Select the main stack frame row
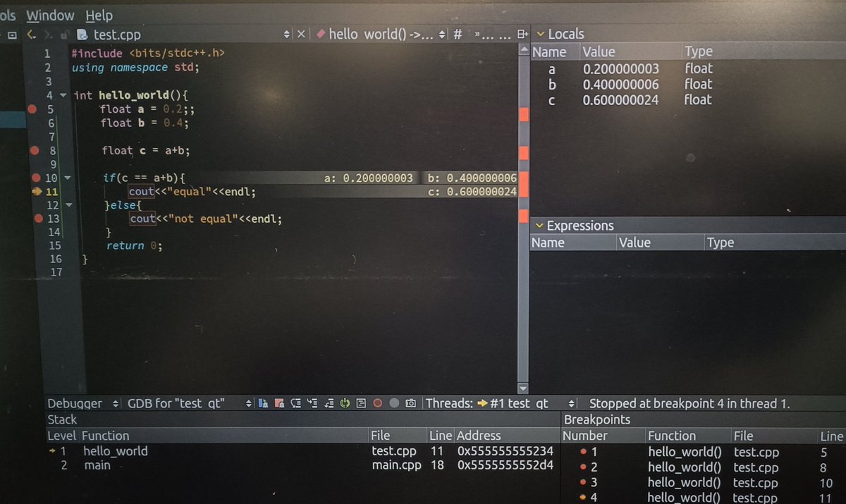This screenshot has width=846, height=504. [x=302, y=465]
